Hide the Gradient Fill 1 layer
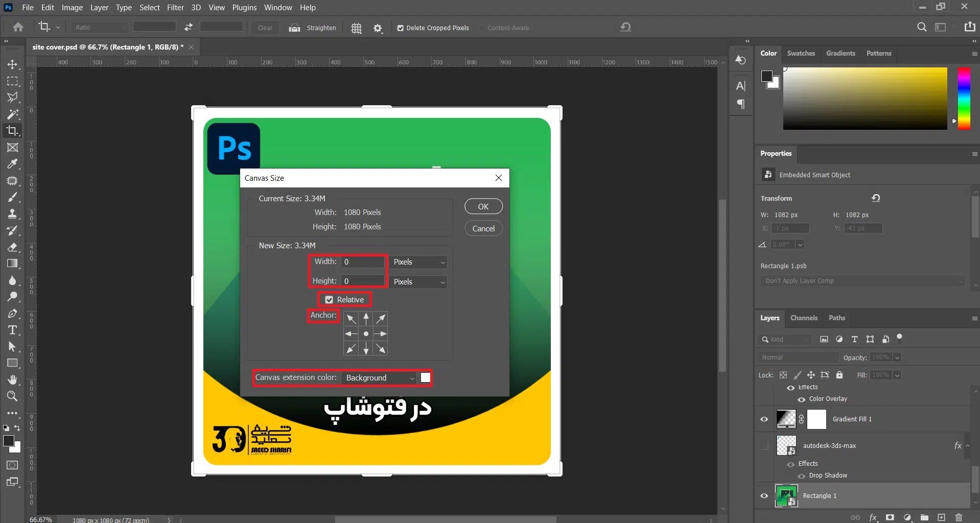The image size is (980, 523). pos(764,419)
